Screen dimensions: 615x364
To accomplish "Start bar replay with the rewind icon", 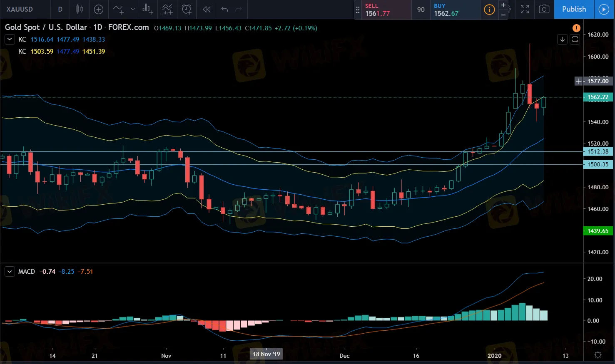I will (207, 9).
